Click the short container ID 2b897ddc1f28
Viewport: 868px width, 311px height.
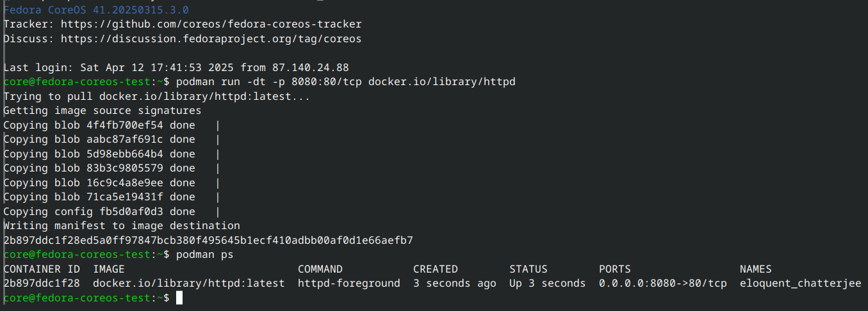pyautogui.click(x=42, y=283)
